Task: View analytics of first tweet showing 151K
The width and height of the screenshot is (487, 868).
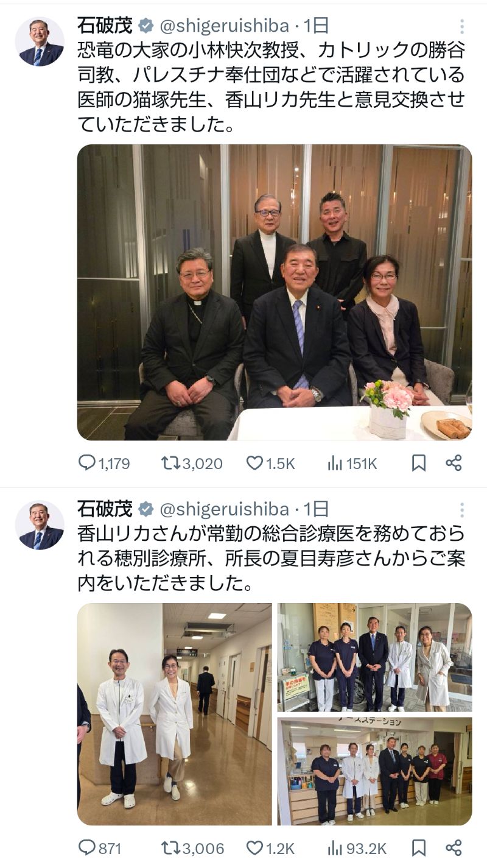Action: [352, 464]
